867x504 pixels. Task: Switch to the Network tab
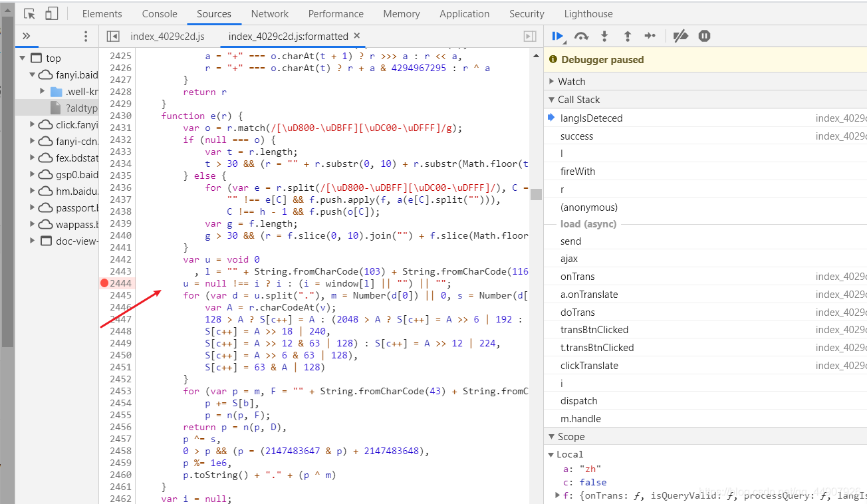coord(270,13)
